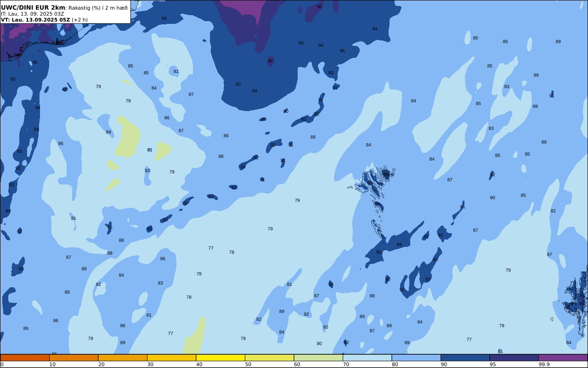
Task: Choose the 70–80 pale blue legend swatch
Action: [367, 357]
